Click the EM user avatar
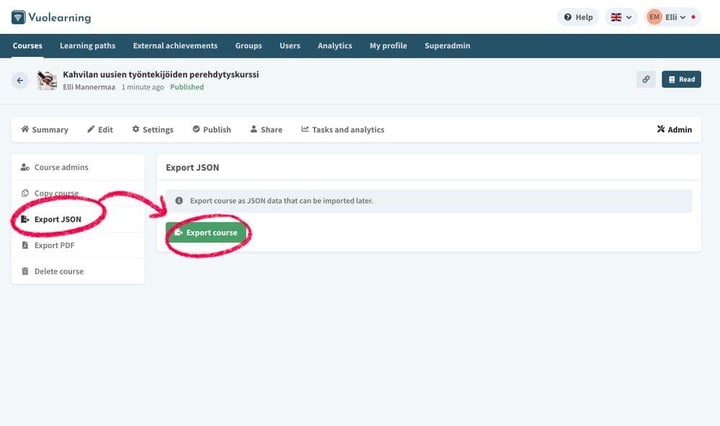Screen dimensions: 720x426 (654, 17)
